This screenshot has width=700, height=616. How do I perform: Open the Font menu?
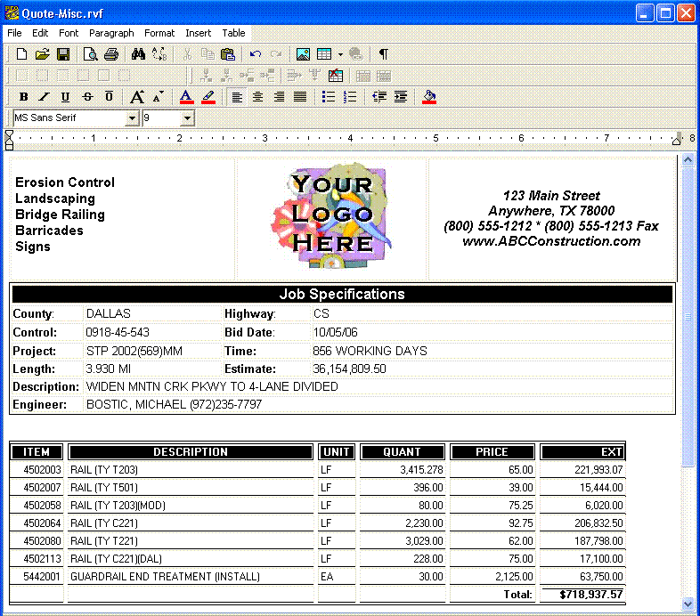pos(69,33)
